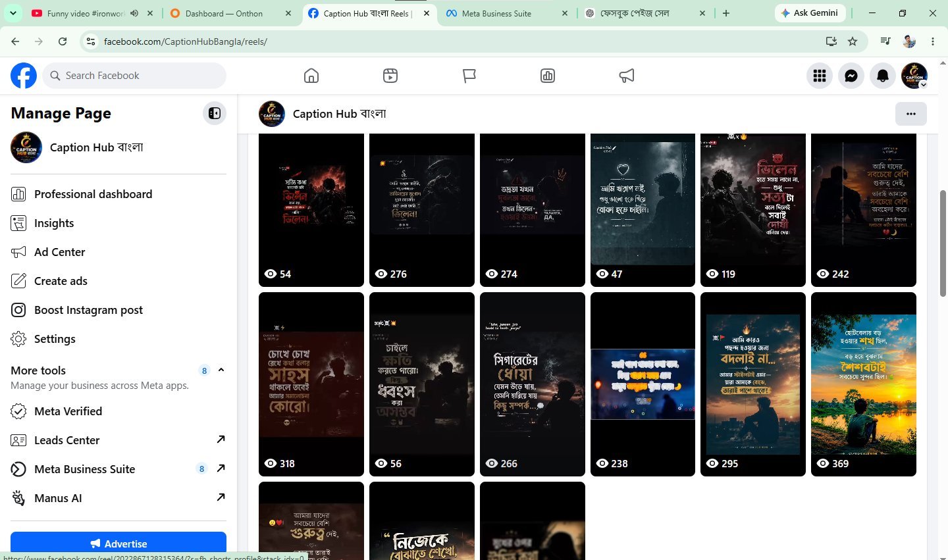Open account profile menu avatar
Image resolution: width=948 pixels, height=560 pixels.
pyautogui.click(x=914, y=76)
